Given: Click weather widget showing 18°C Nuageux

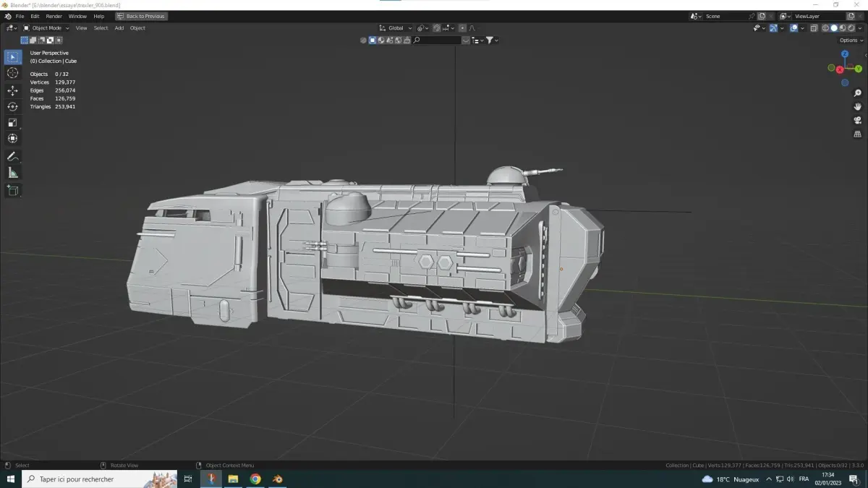Looking at the screenshot, I should (731, 479).
